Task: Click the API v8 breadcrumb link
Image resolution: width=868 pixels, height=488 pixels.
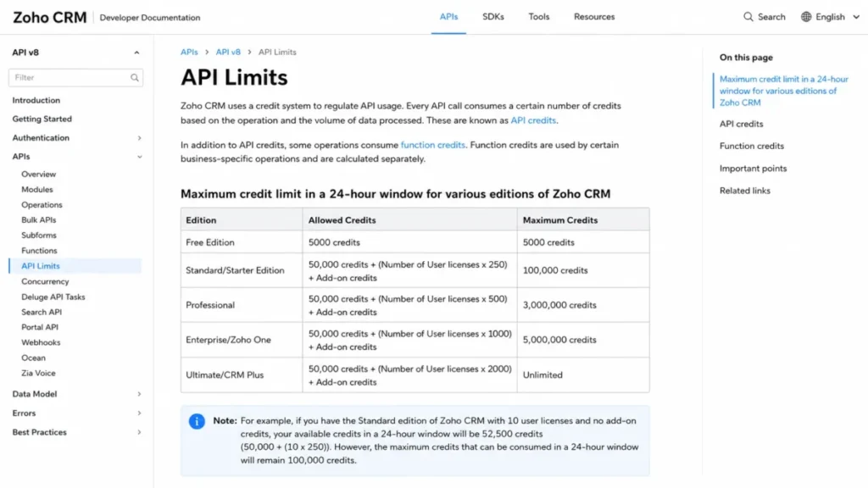Action: click(x=228, y=52)
